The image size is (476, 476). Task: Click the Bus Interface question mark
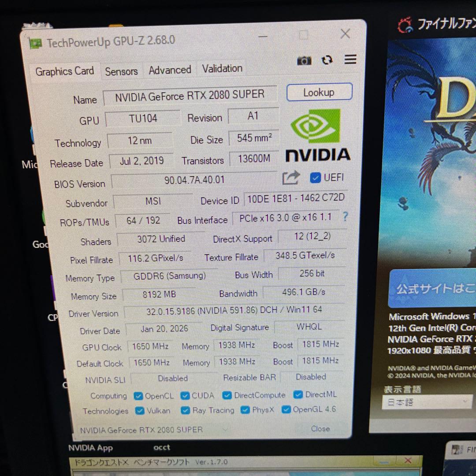[x=345, y=216]
